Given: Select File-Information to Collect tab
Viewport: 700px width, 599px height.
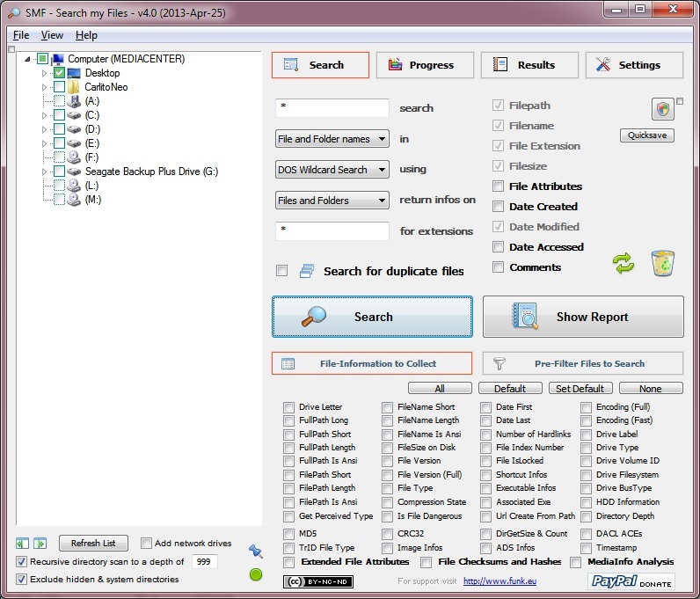Looking at the screenshot, I should click(372, 363).
